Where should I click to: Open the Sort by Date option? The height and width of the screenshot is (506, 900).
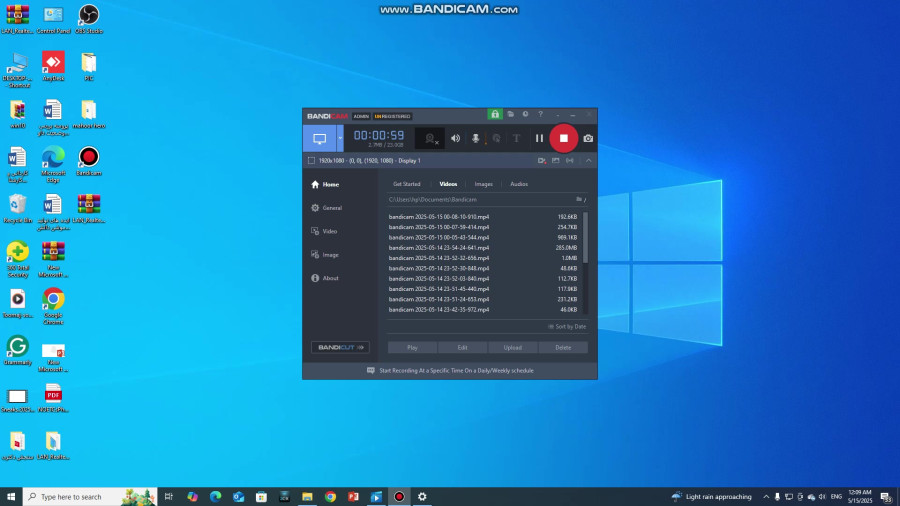pyautogui.click(x=567, y=326)
